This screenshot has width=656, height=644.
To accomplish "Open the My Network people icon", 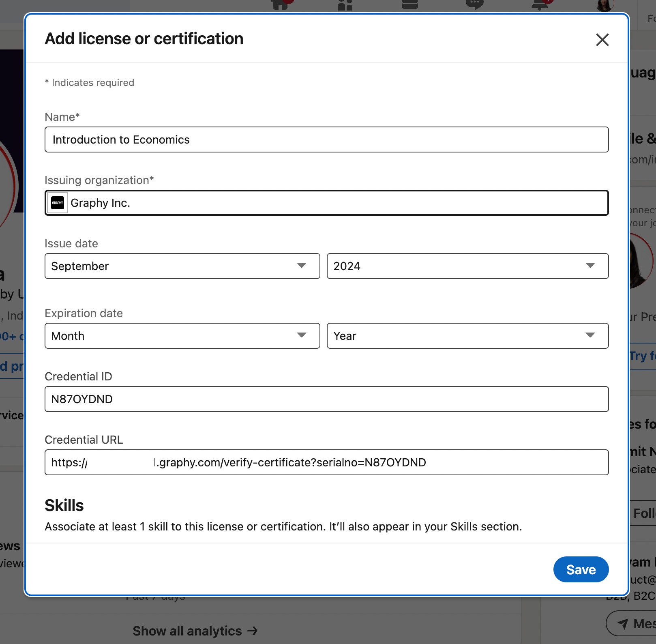I will pos(345,5).
